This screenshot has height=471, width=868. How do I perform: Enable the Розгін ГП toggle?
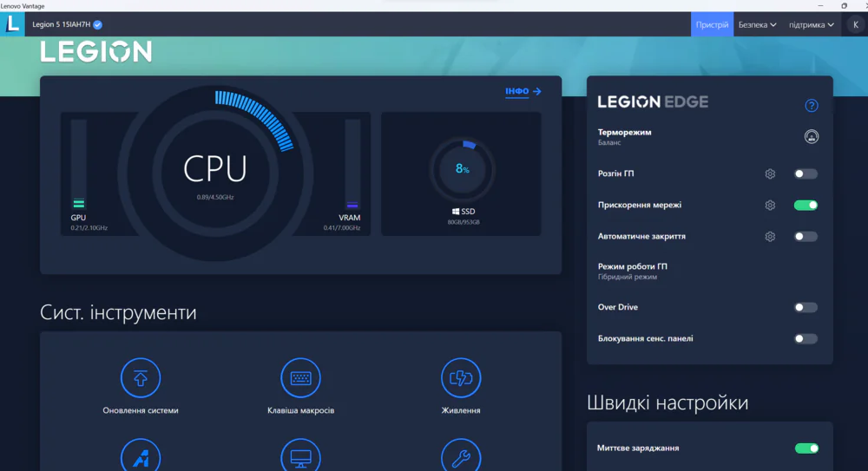point(806,173)
